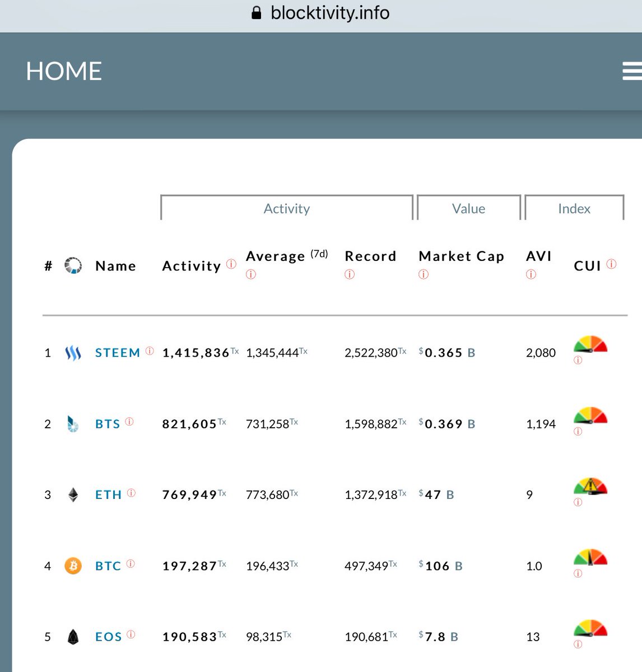Click the orange BTC logo icon
Screen dimensions: 642x672
pos(73,566)
